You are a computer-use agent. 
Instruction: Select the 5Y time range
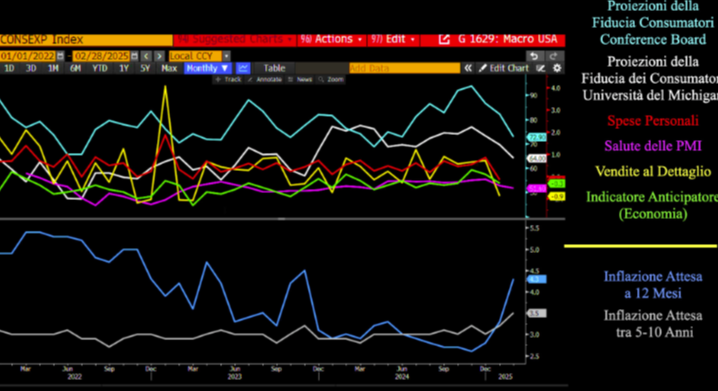(145, 68)
